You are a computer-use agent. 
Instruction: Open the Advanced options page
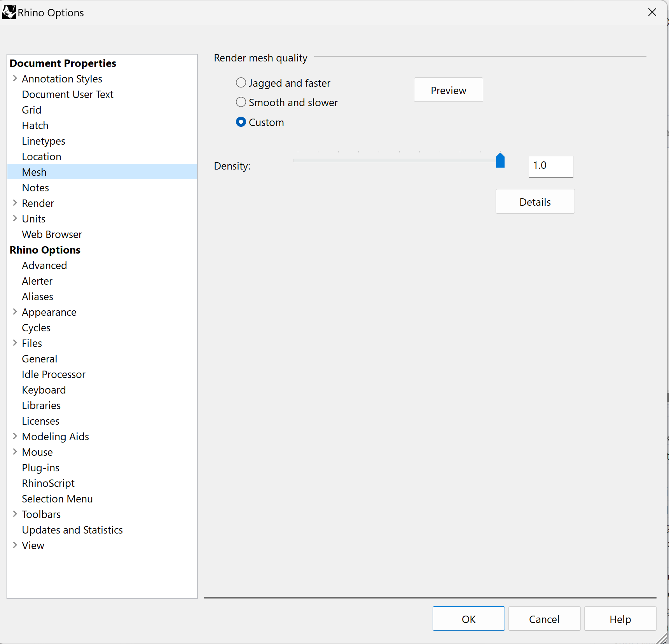point(44,266)
